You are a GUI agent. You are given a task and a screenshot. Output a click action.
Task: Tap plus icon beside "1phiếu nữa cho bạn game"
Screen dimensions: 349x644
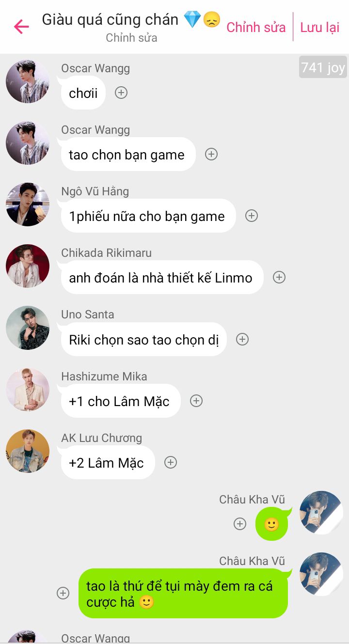[x=252, y=216]
